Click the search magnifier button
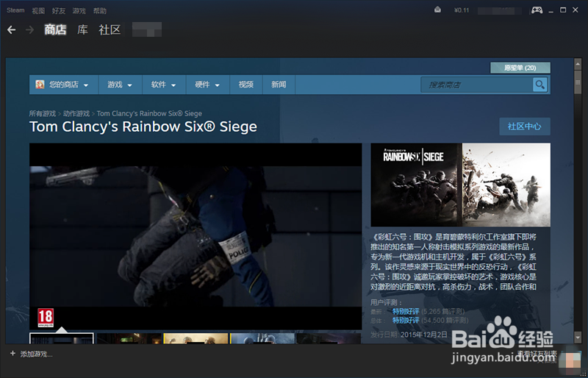 click(540, 85)
